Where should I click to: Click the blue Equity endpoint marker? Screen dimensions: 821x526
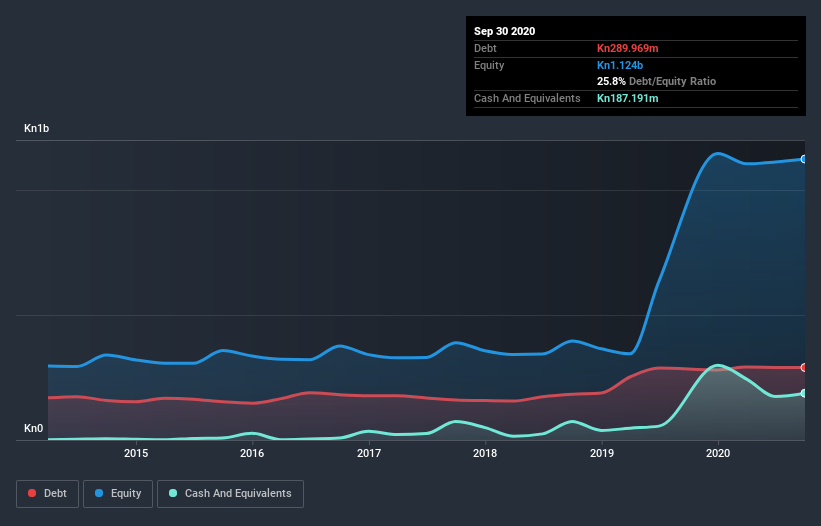804,159
